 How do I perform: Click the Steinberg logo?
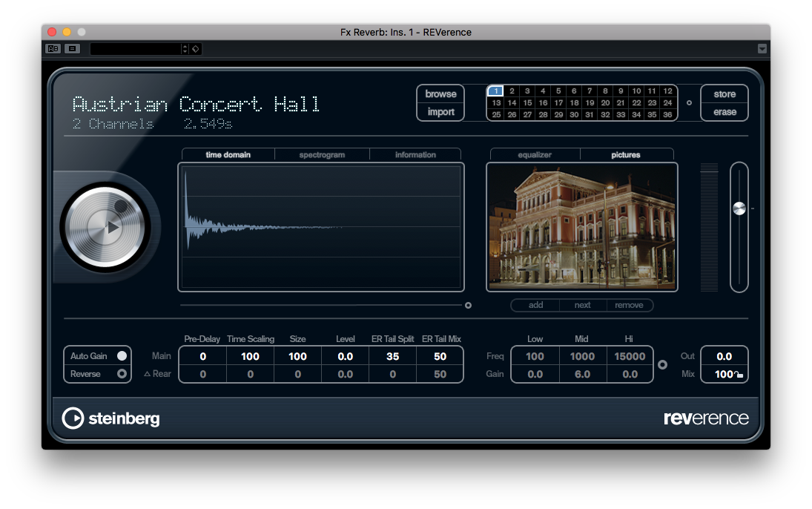coord(110,418)
